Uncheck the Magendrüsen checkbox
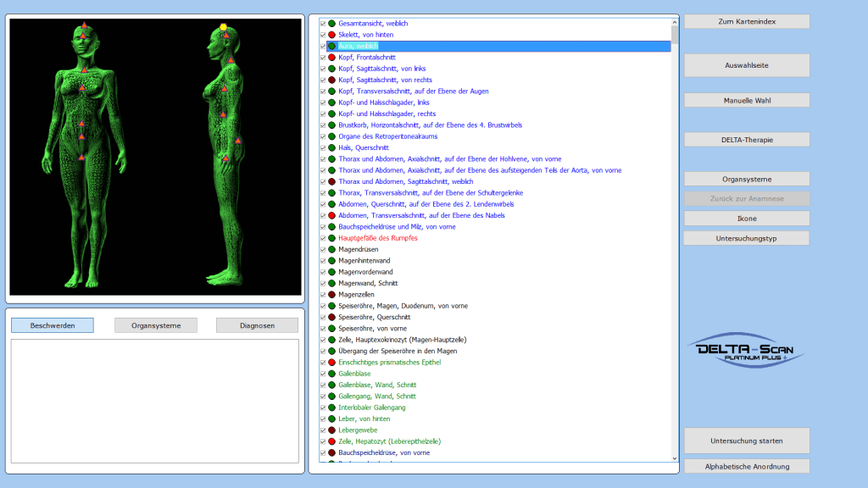 click(x=323, y=249)
